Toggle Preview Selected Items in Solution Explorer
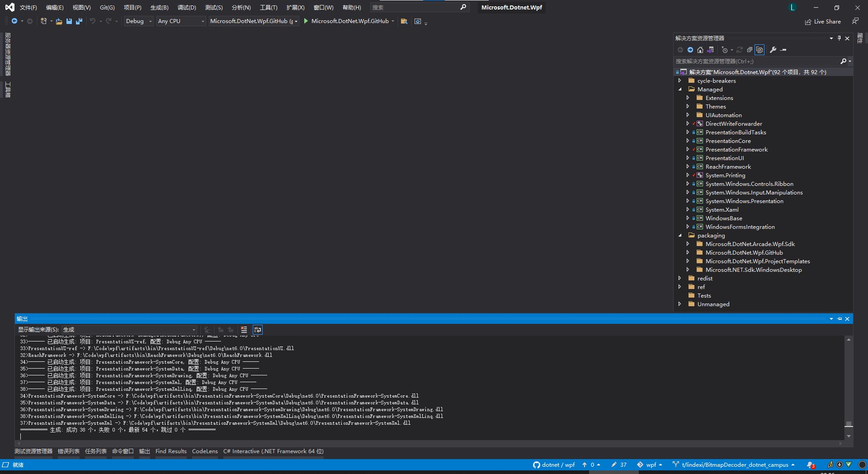The image size is (868, 474). pyautogui.click(x=760, y=50)
